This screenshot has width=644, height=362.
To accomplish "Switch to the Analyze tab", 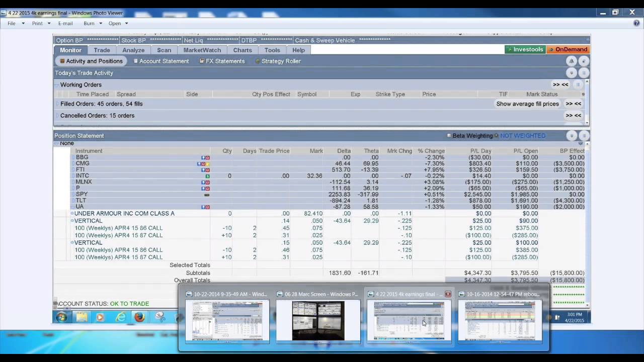I will 133,50.
